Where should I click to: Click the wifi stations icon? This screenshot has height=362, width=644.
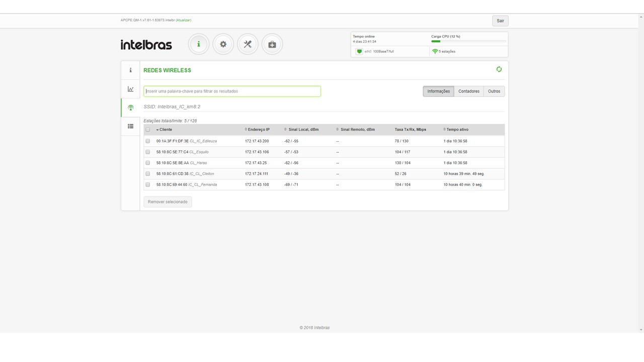435,51
